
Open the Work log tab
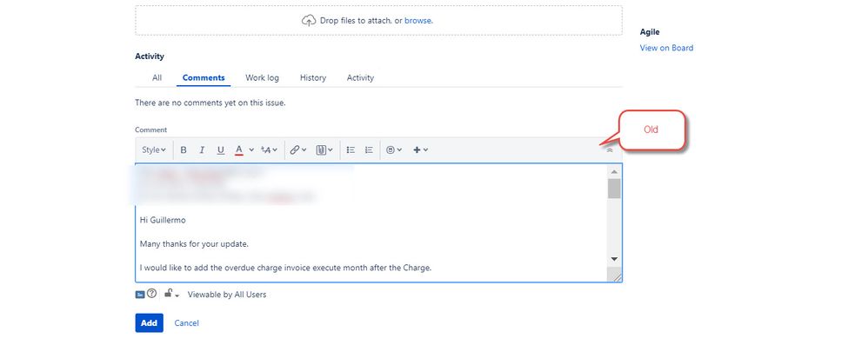point(263,78)
